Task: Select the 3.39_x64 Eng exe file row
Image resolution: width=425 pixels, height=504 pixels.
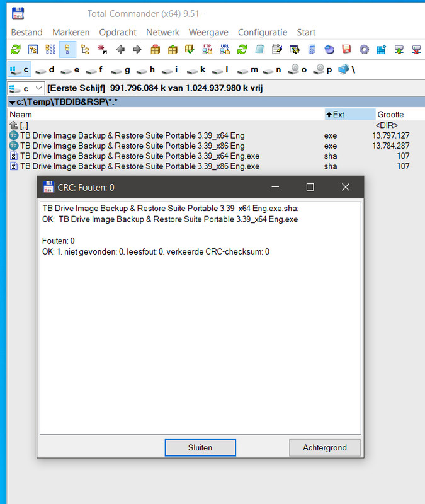Action: (216, 135)
